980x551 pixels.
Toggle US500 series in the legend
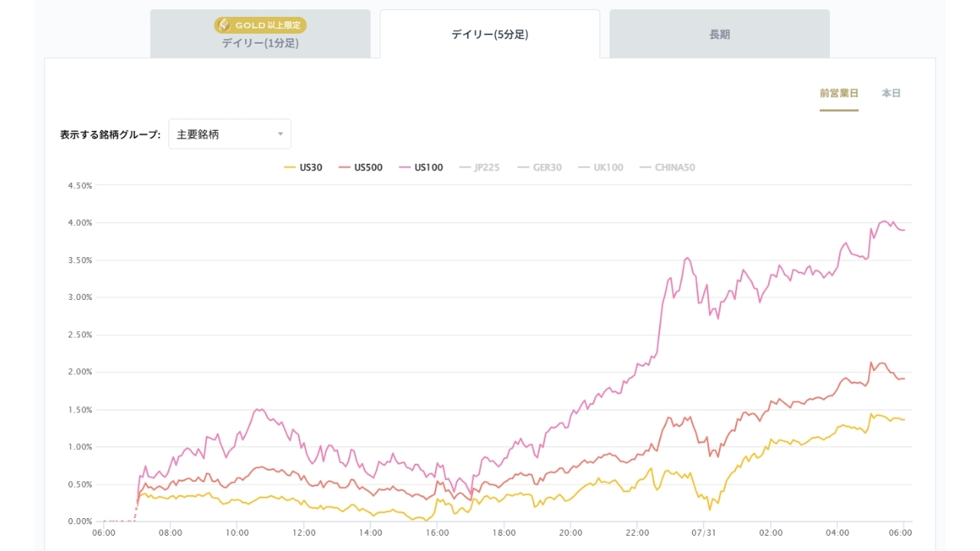pyautogui.click(x=361, y=168)
